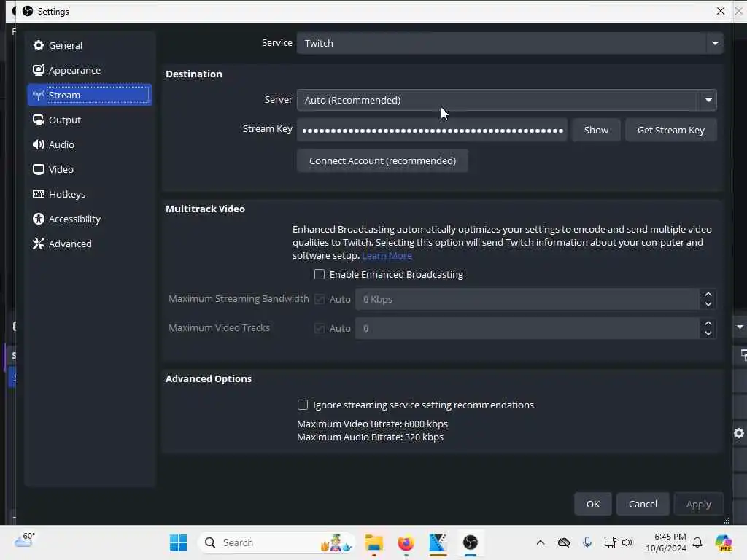Click the Service dropdown arrow
The width and height of the screenshot is (747, 560).
point(715,43)
